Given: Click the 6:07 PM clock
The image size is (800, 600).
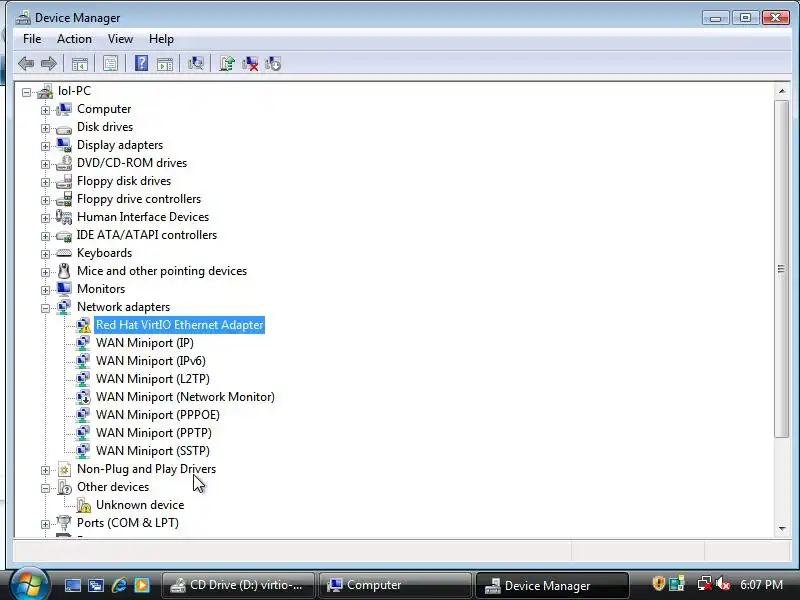Looking at the screenshot, I should point(761,584).
